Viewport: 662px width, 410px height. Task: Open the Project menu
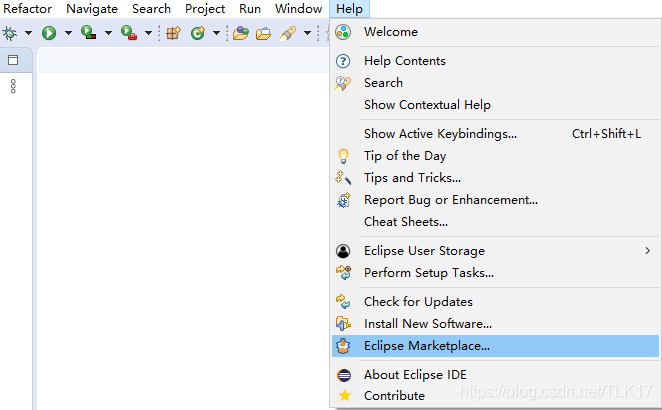205,9
